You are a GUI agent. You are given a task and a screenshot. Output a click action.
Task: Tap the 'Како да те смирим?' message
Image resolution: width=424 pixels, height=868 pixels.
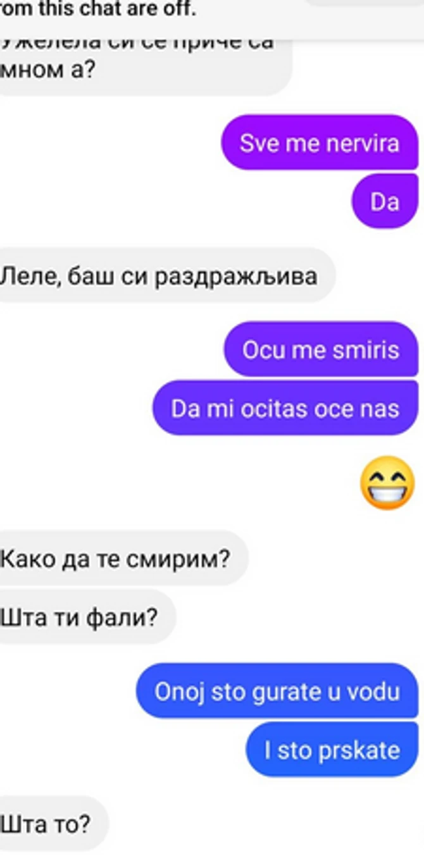click(x=122, y=557)
